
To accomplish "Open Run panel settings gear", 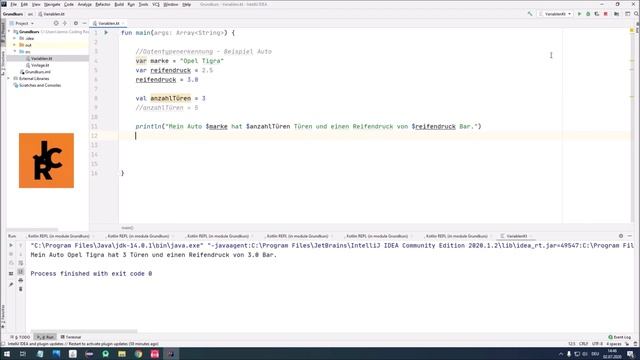I will (x=621, y=236).
